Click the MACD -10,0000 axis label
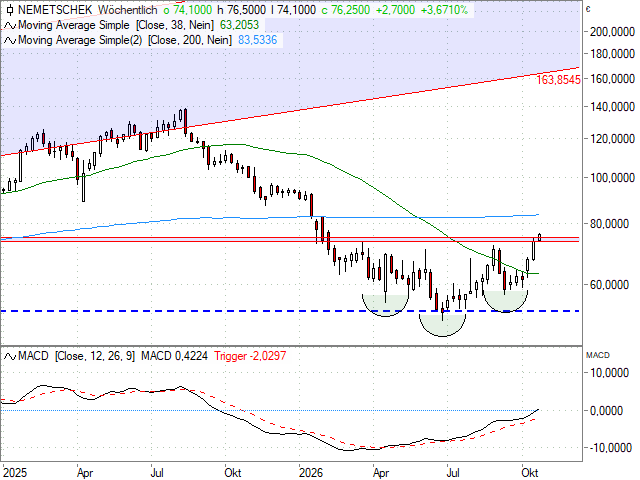640x480 pixels. [610, 448]
